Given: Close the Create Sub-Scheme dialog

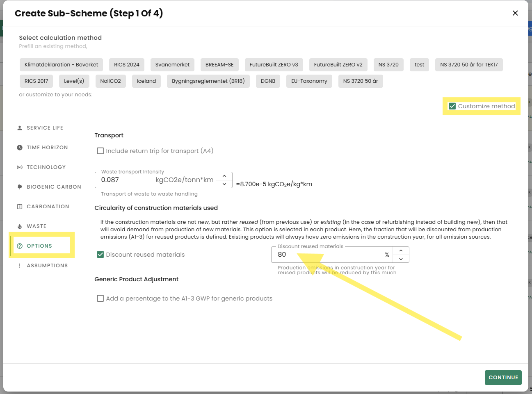Looking at the screenshot, I should pyautogui.click(x=515, y=13).
